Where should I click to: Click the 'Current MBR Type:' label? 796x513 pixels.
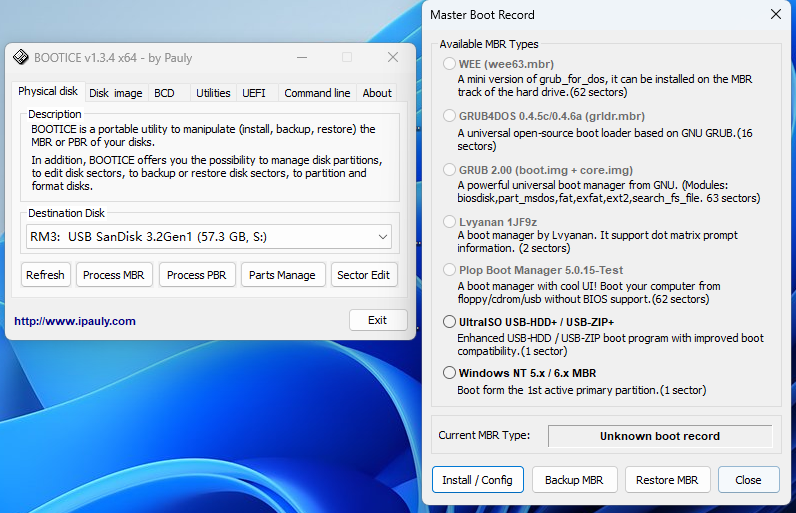[484, 435]
